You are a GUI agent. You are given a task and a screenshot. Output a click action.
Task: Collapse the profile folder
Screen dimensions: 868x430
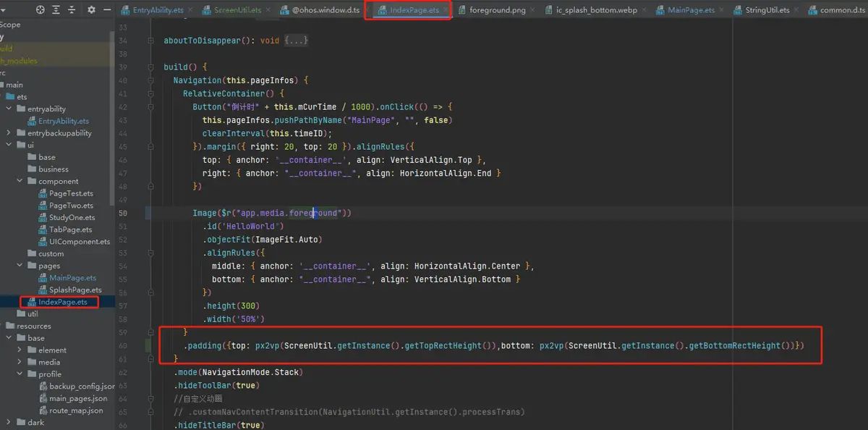(x=20, y=374)
